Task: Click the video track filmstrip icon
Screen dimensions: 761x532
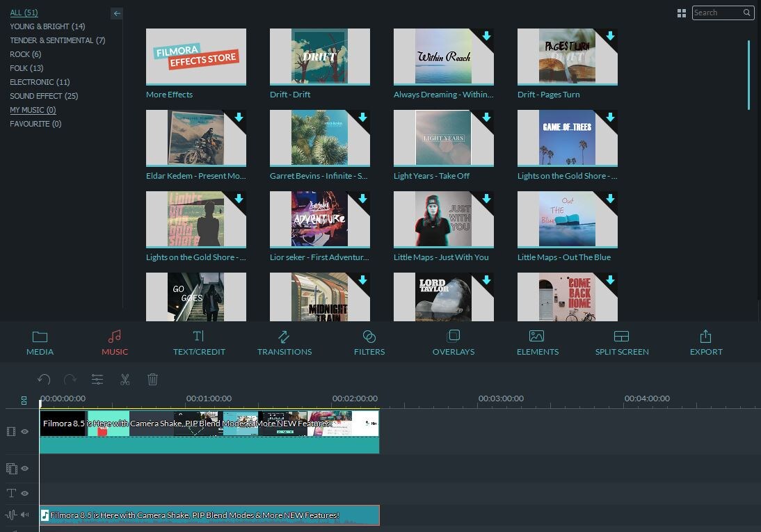Action: click(x=11, y=432)
